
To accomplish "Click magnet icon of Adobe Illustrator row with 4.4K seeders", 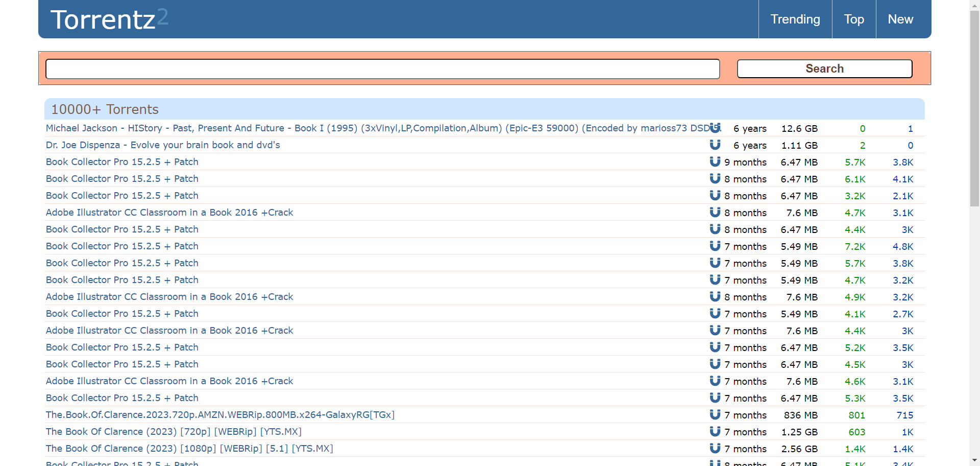I will click(x=715, y=330).
